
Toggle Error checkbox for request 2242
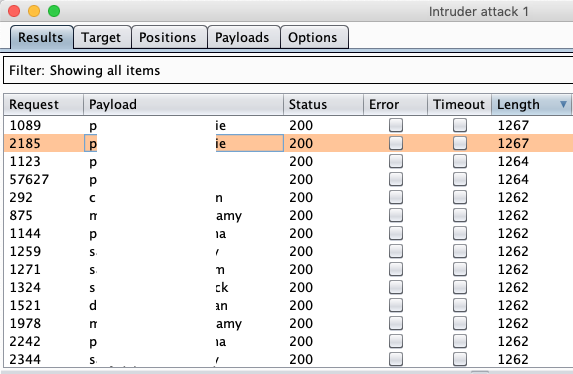point(396,341)
